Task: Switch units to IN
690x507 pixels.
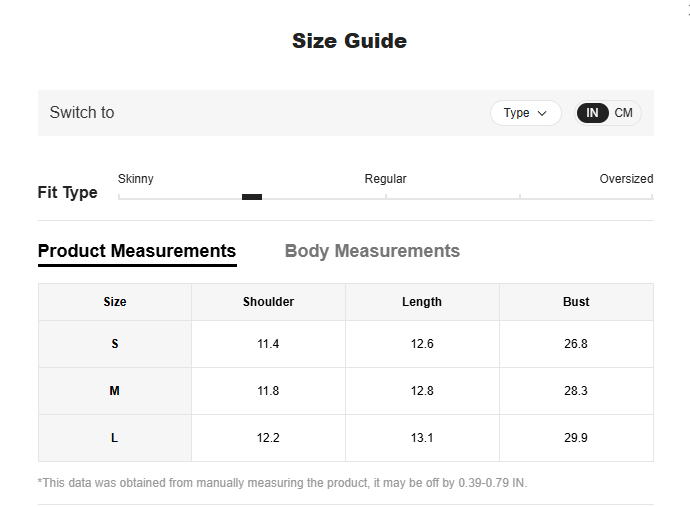Action: (592, 113)
